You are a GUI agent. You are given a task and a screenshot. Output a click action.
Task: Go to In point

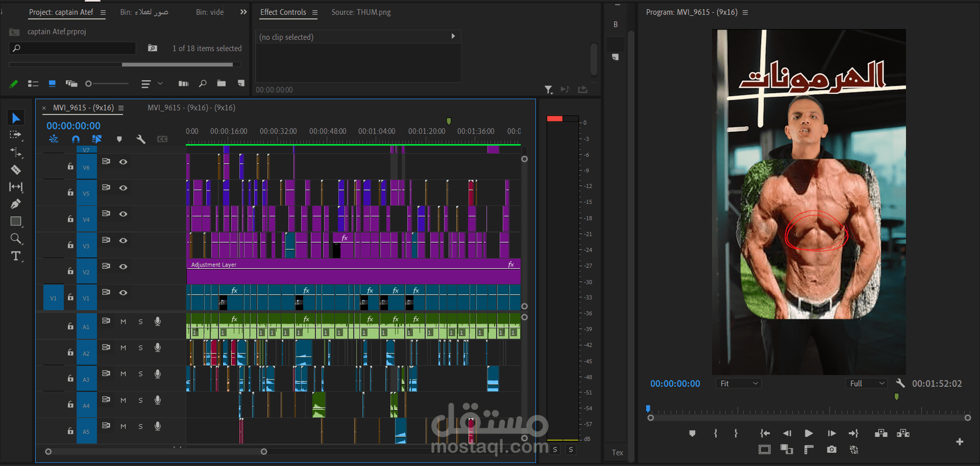click(x=765, y=433)
